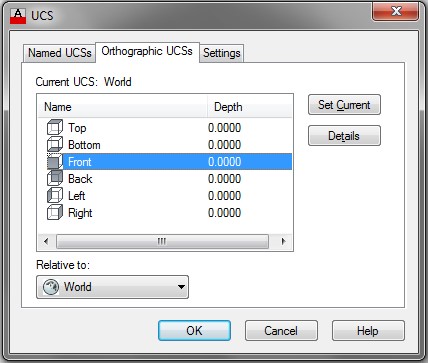
Task: Click the horizontal scrollbar thumb in list
Action: click(x=162, y=241)
